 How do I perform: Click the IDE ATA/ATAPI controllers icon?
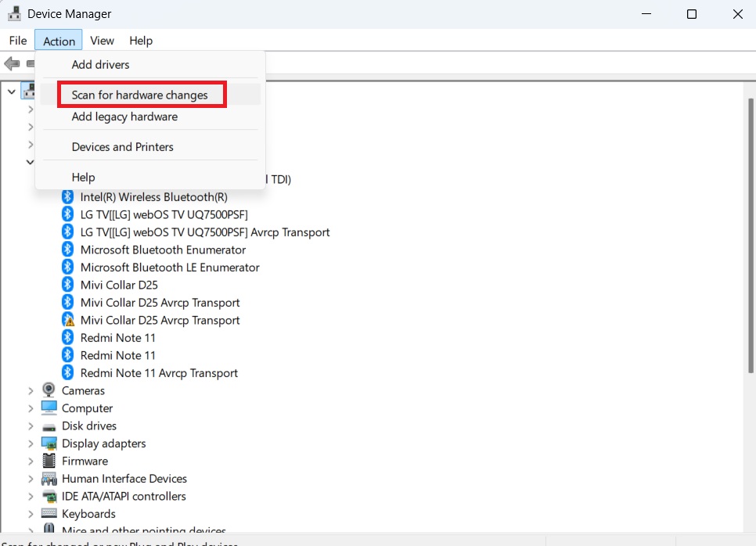[49, 496]
